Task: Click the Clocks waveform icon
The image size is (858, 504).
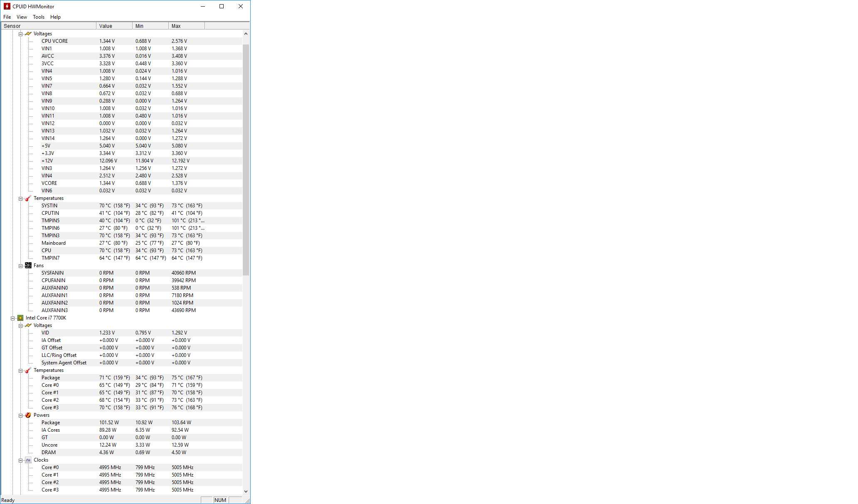Action: pyautogui.click(x=28, y=460)
